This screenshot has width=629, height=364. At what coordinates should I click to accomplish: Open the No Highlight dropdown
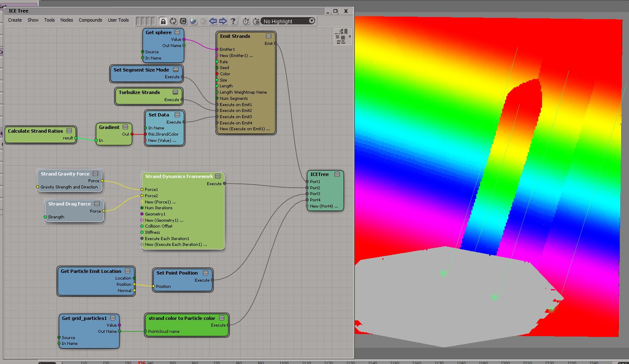(288, 21)
